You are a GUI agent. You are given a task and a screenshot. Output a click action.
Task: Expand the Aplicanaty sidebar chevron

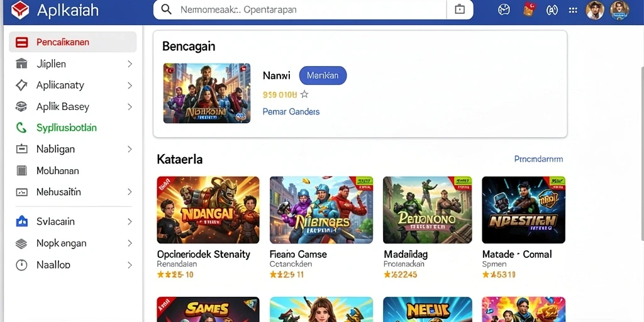(x=130, y=86)
